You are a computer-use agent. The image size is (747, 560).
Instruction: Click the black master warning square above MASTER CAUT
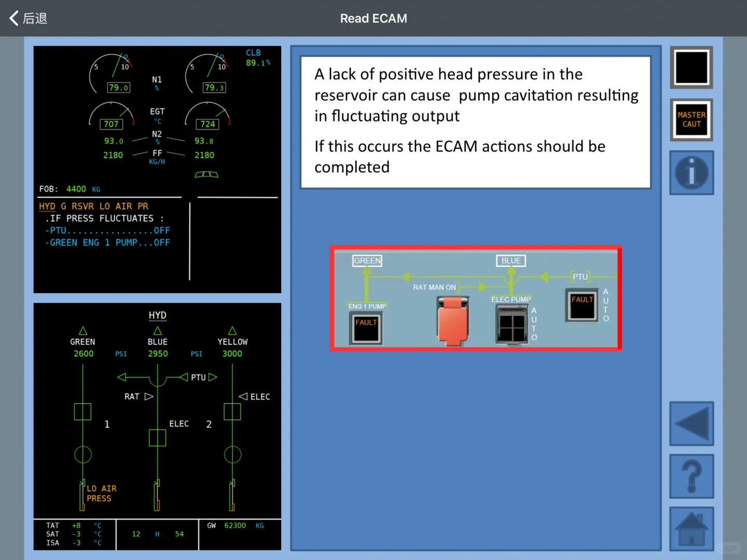click(x=691, y=67)
